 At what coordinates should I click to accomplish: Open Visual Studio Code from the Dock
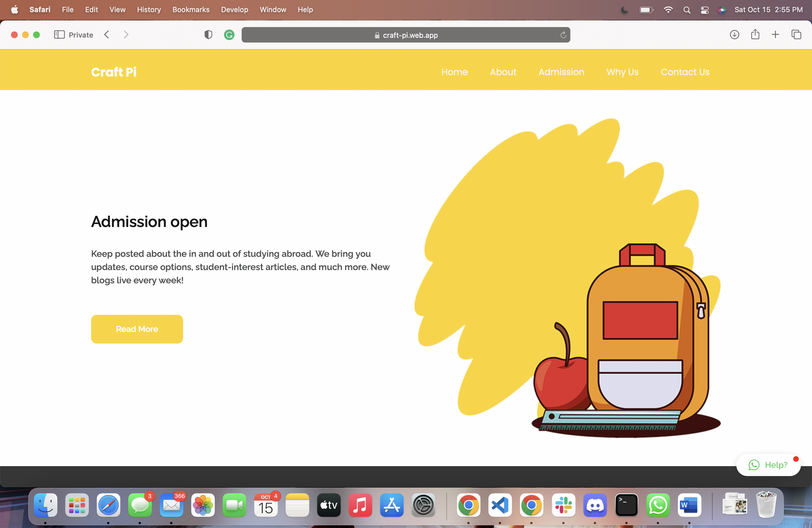(x=500, y=505)
